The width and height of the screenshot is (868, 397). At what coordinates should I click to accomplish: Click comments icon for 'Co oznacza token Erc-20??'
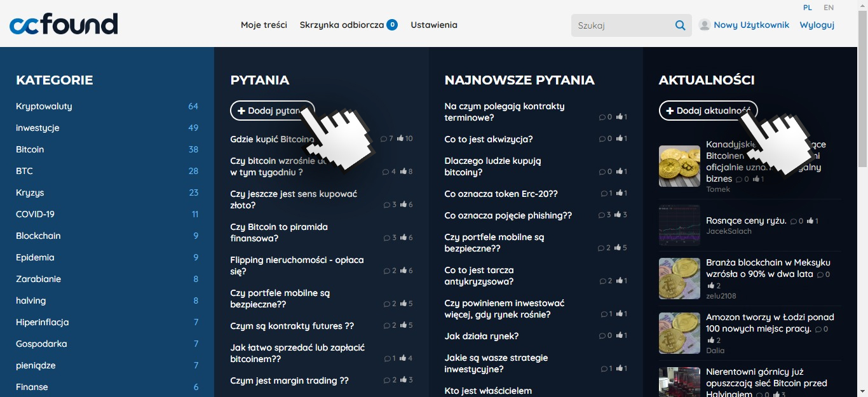tap(604, 193)
